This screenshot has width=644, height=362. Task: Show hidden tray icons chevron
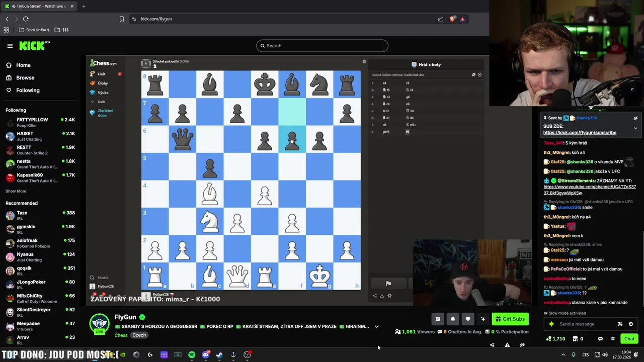563,355
